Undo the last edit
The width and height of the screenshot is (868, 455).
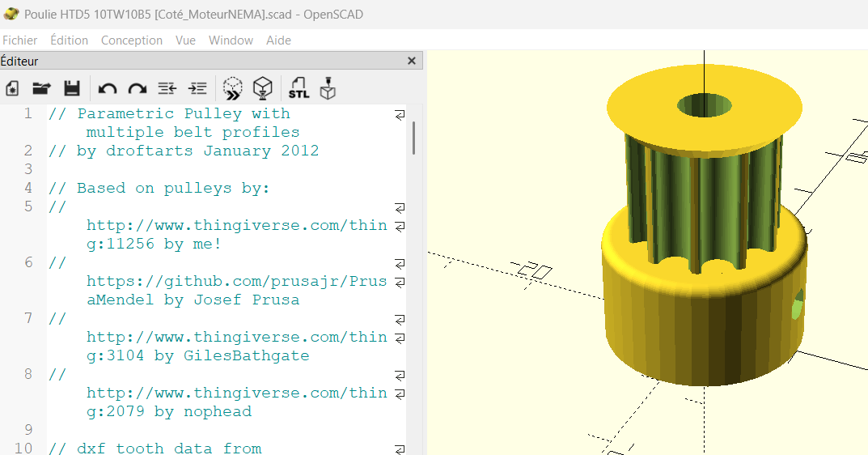point(108,88)
